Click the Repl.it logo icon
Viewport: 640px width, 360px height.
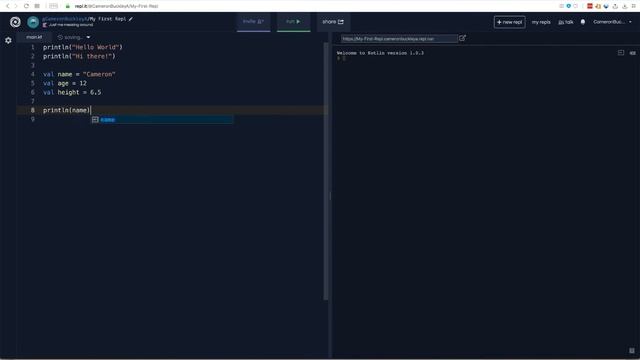coord(15,22)
